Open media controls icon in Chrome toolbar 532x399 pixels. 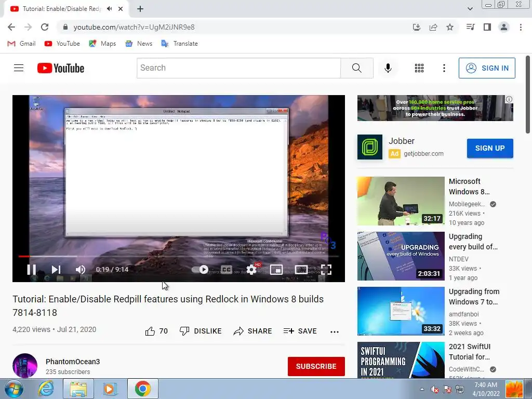(470, 27)
